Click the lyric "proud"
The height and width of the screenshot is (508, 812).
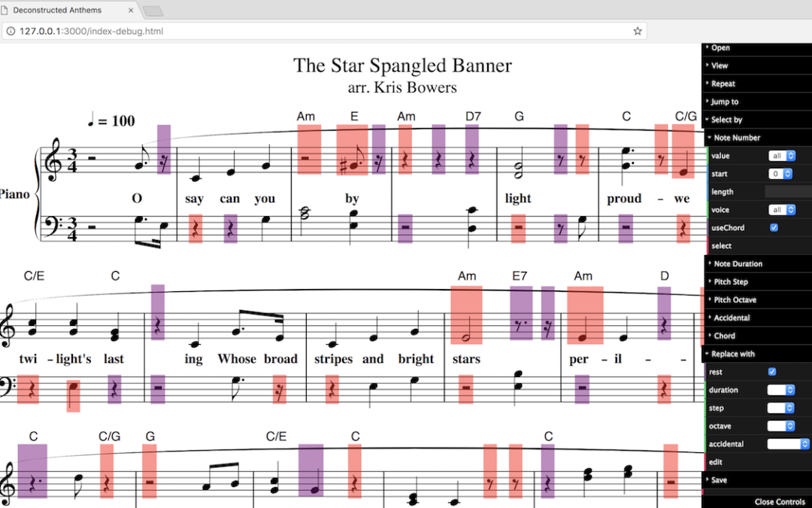(624, 199)
